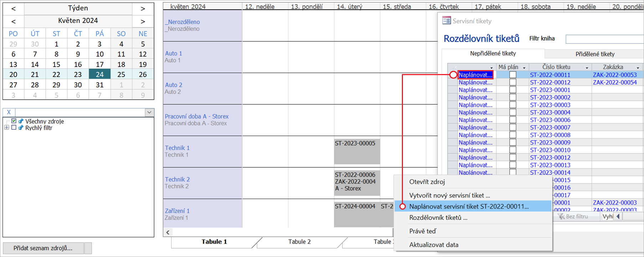Screen dimensions: 644x257
Task: Go to next month after Květen 2024
Action: (143, 21)
